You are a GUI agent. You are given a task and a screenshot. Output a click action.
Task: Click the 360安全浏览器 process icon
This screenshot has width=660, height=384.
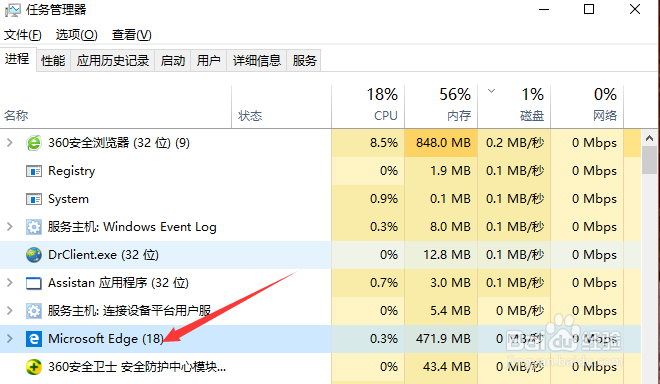pos(34,143)
